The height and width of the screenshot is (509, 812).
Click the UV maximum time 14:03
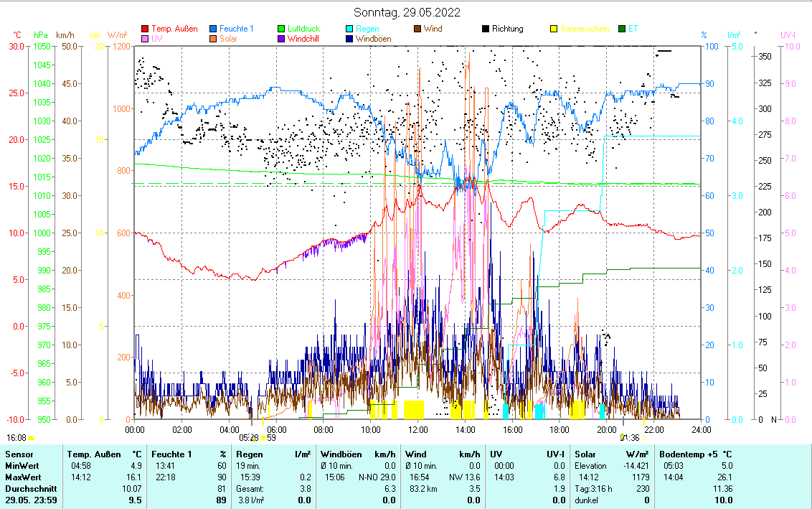click(x=504, y=477)
